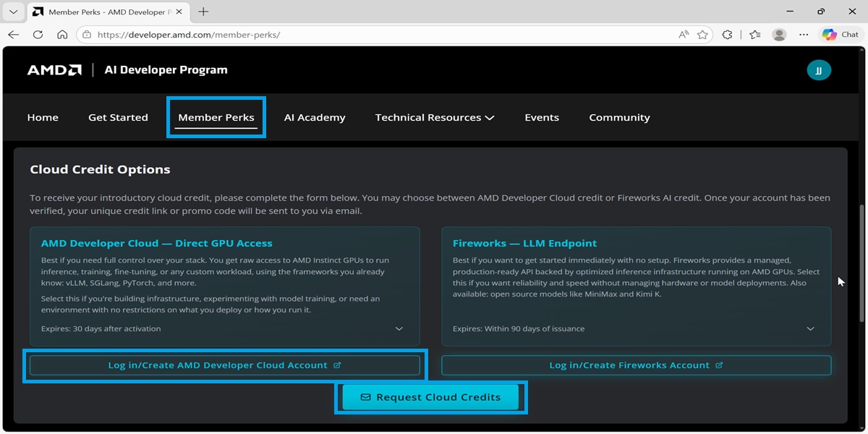Open the tab actions dropdown in title bar
This screenshot has width=868, height=434.
point(13,12)
